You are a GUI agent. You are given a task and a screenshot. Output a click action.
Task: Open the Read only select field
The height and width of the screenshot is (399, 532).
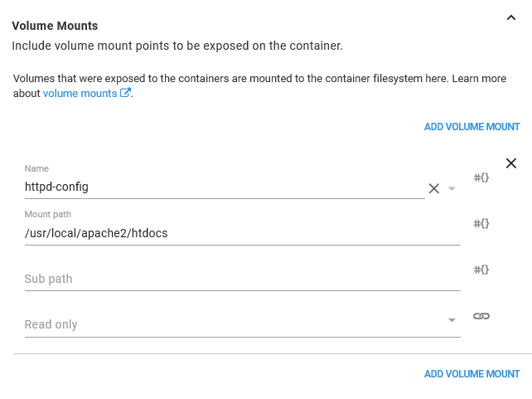[232, 324]
